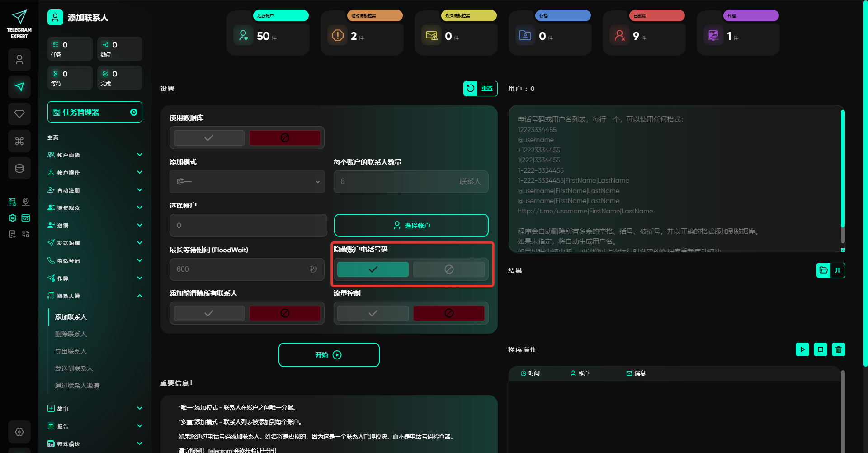Screen dimensions: 868x453
Task: Open the database icon in left rail
Action: pos(19,168)
